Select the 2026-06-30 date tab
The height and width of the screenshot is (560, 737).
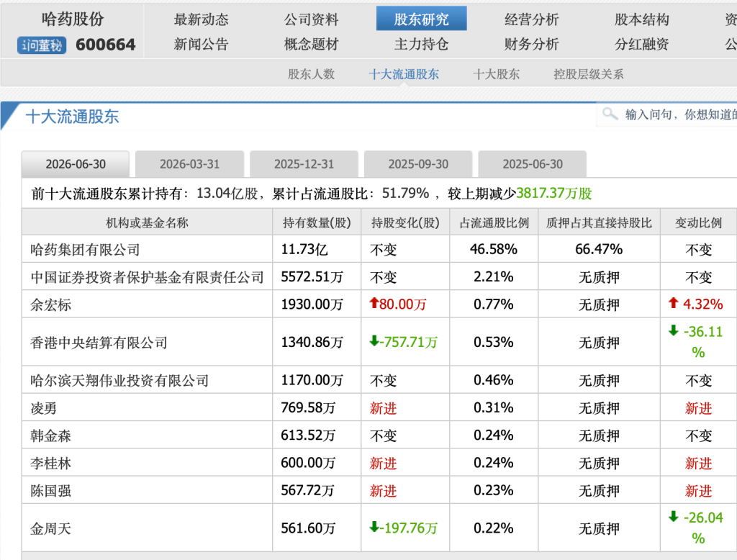(x=75, y=164)
